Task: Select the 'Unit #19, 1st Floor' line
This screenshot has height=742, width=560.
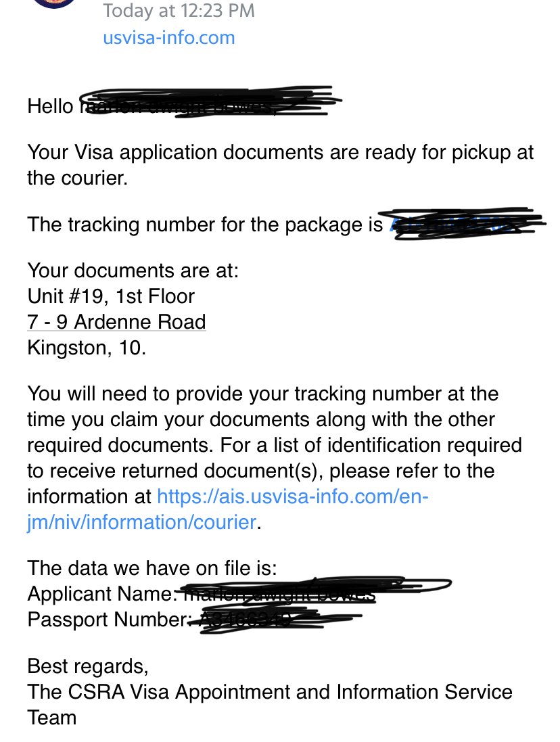Action: tap(111, 296)
